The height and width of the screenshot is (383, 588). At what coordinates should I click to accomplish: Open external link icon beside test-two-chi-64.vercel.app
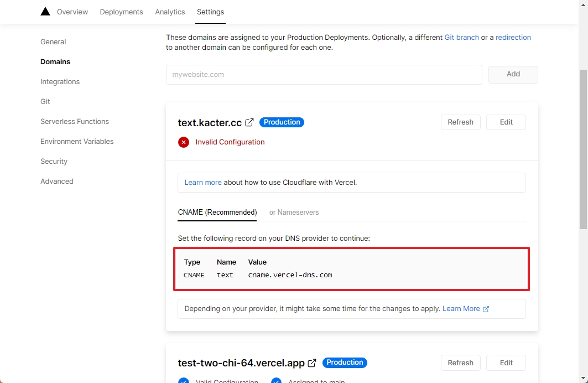tap(312, 363)
